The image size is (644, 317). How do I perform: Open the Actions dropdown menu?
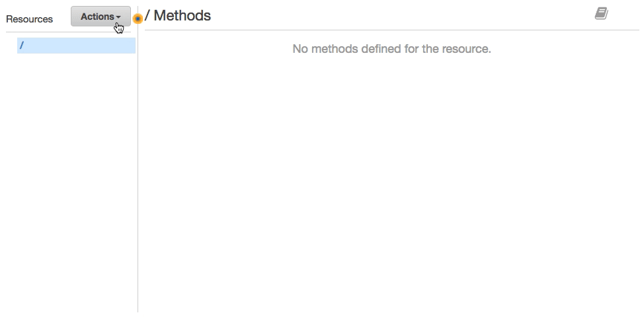click(101, 17)
